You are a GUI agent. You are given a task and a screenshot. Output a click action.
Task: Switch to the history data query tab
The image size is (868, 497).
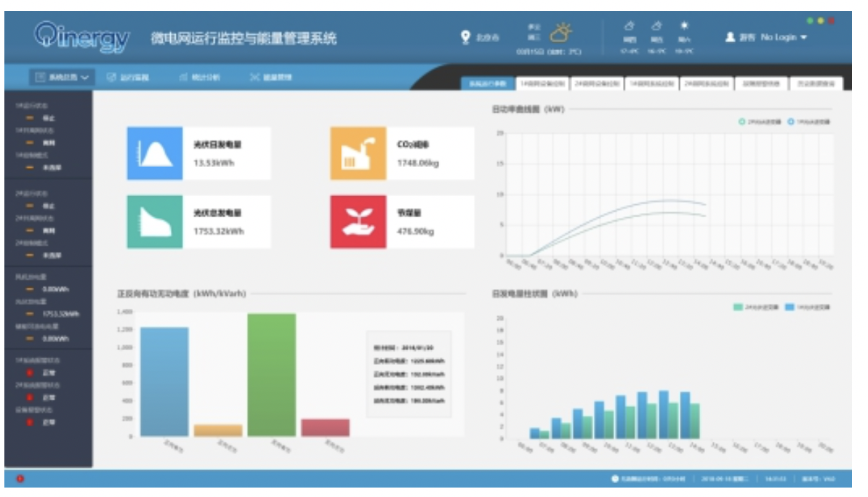tap(816, 84)
